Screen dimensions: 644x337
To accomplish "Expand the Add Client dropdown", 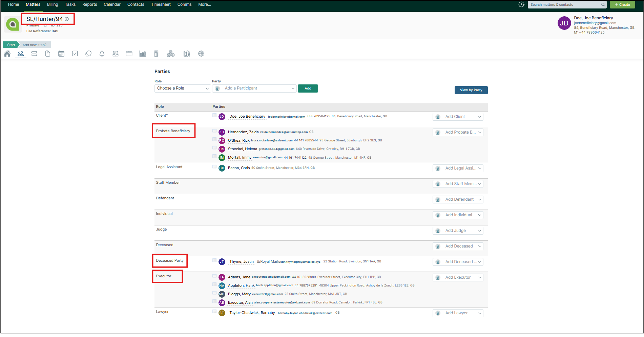I will click(458, 117).
